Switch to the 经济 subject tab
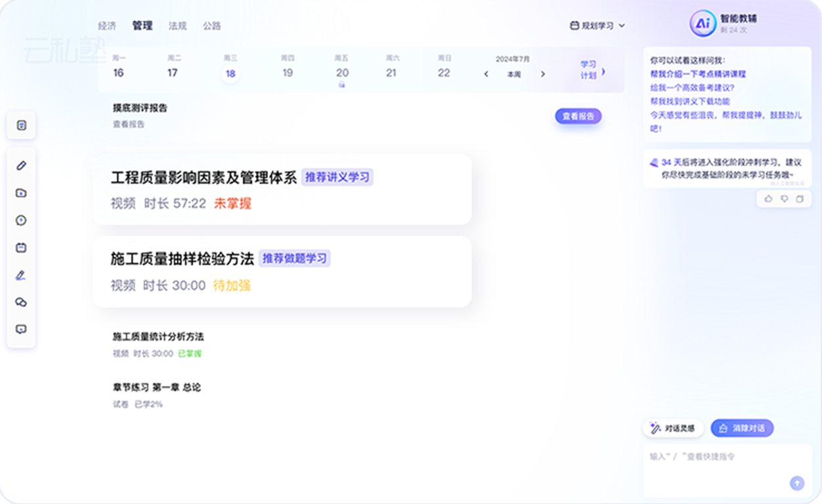The height and width of the screenshot is (504, 822). coord(107,26)
